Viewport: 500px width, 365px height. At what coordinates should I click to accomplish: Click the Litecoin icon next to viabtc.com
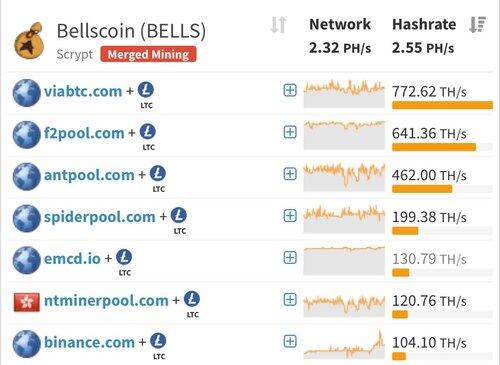point(146,90)
